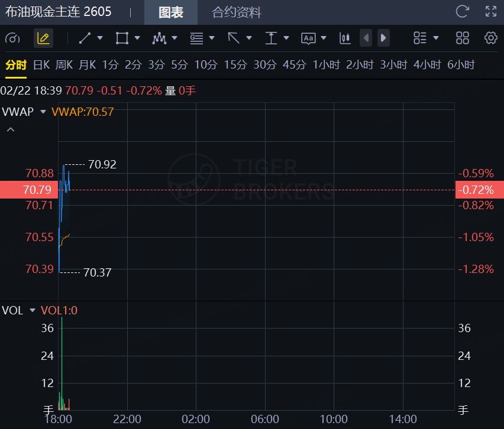Open chart settings gear
Viewport: 504px width, 429px height.
pos(491,38)
